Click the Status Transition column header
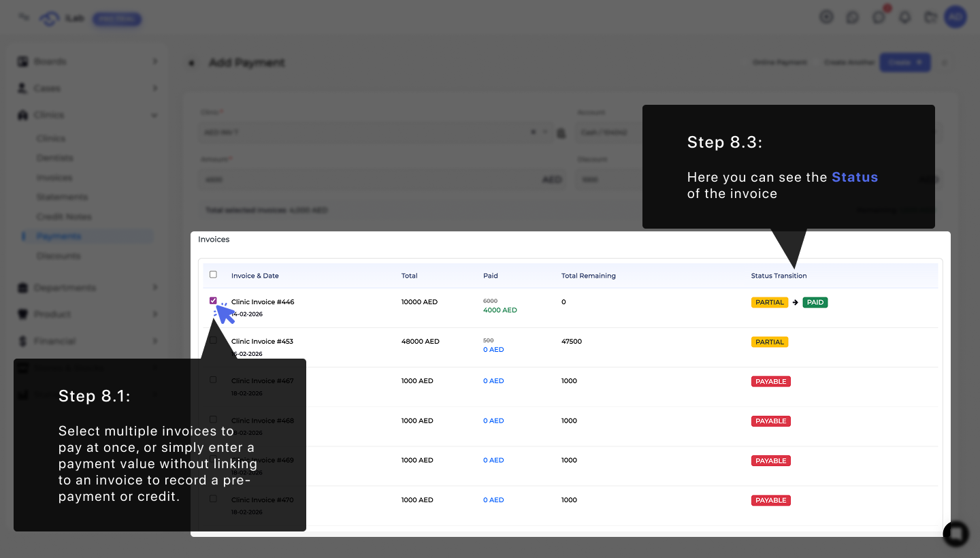 (x=779, y=276)
